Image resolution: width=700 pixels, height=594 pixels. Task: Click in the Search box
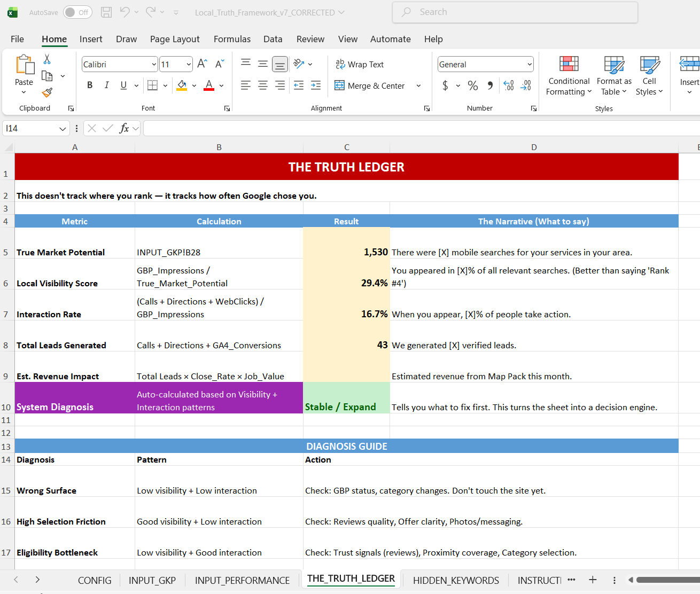pos(515,12)
